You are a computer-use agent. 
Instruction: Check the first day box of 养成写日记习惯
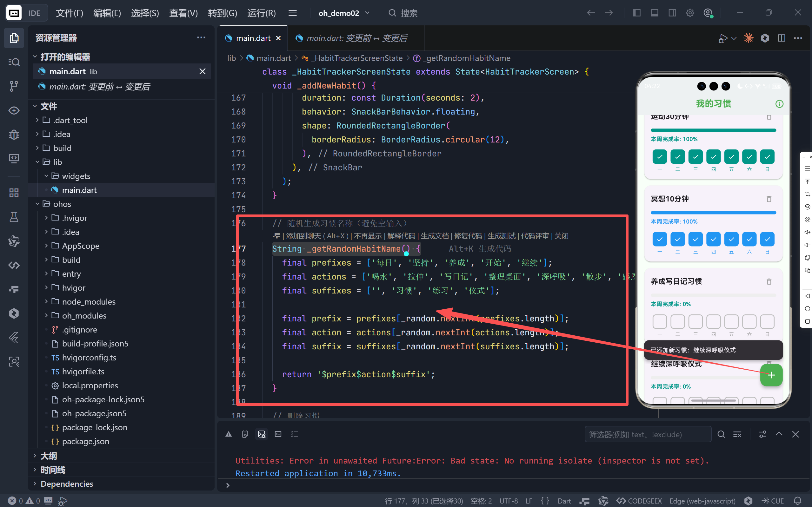click(659, 322)
